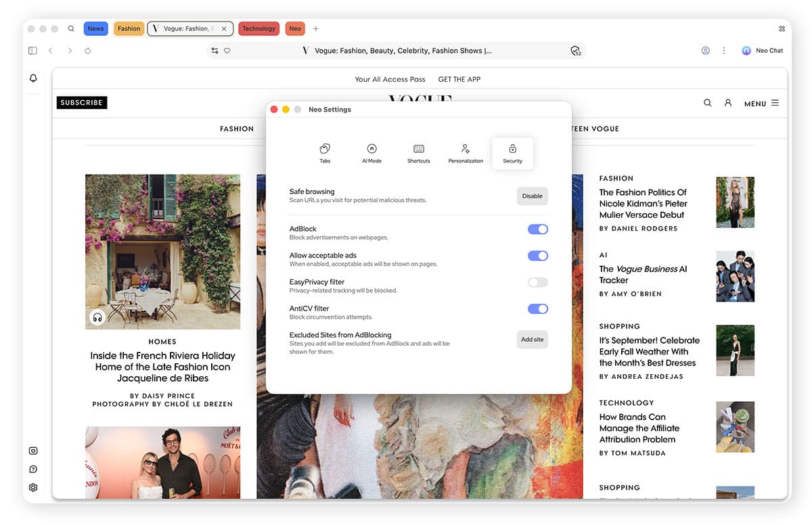Toggle Allow acceptable ads switch

pyautogui.click(x=538, y=256)
